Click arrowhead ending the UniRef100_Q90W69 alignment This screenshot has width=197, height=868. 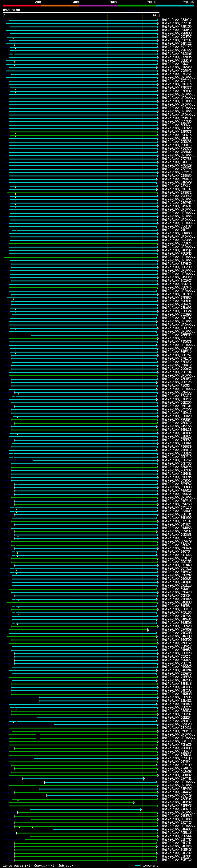point(148,629)
